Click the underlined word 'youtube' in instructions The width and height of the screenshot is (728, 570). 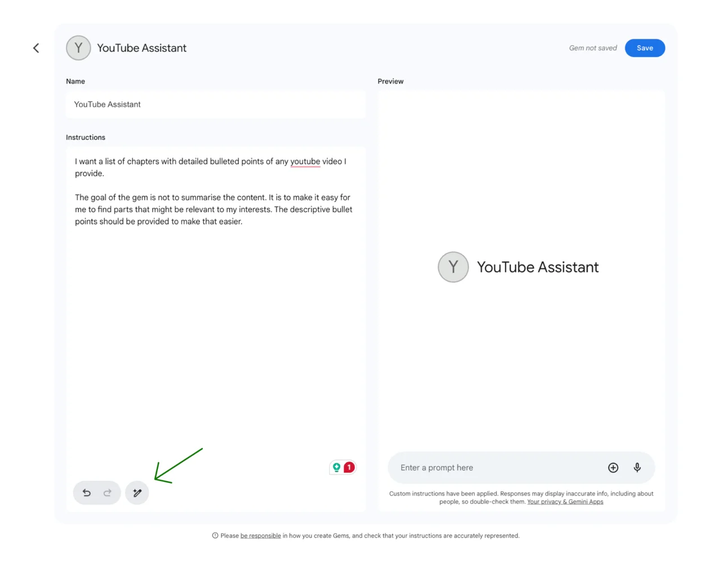[x=305, y=161]
